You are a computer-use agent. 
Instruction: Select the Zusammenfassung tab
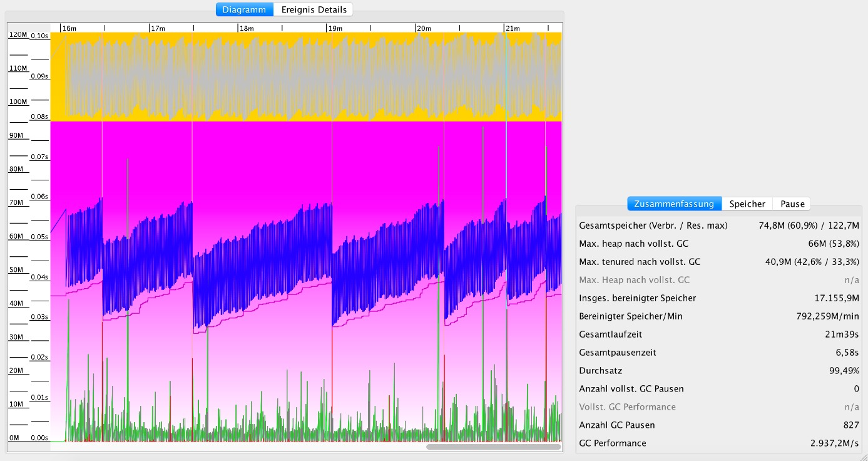[x=674, y=204]
